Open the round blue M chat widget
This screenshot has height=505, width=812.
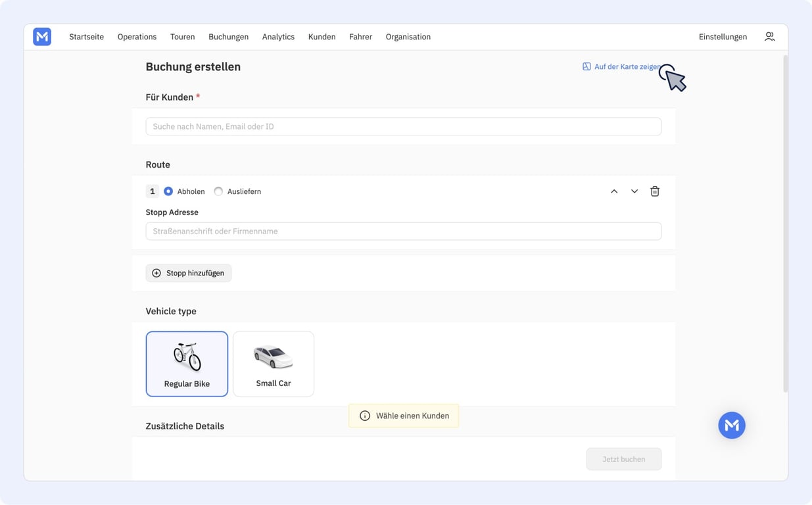coord(732,425)
